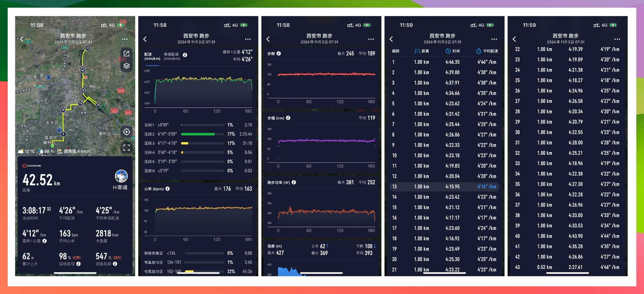644x294 pixels.
Task: Tap back arrow on the map summary screen
Action: pos(22,39)
